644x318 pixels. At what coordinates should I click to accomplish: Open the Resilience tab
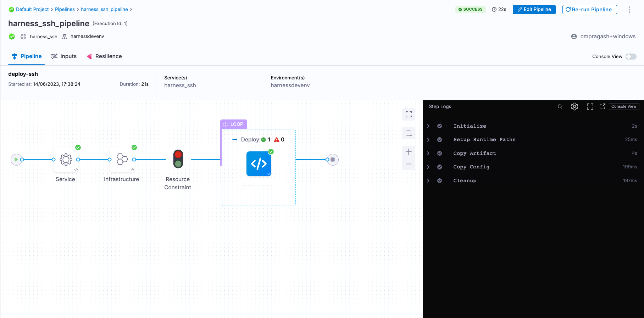(x=104, y=56)
